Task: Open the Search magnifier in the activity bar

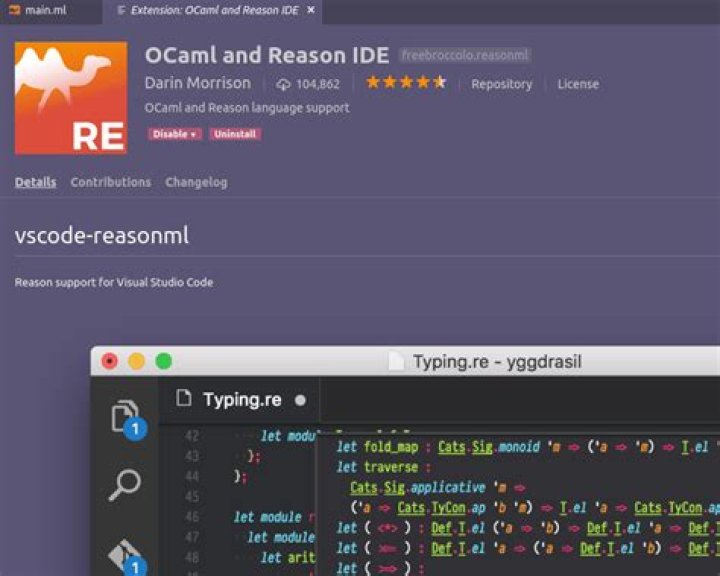Action: tap(124, 485)
